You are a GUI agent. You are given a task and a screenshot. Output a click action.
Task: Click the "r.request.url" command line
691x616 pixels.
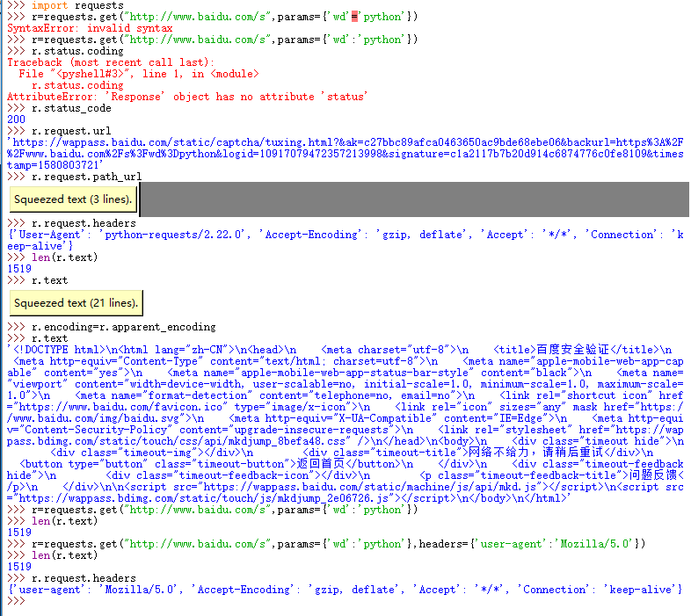point(59,131)
